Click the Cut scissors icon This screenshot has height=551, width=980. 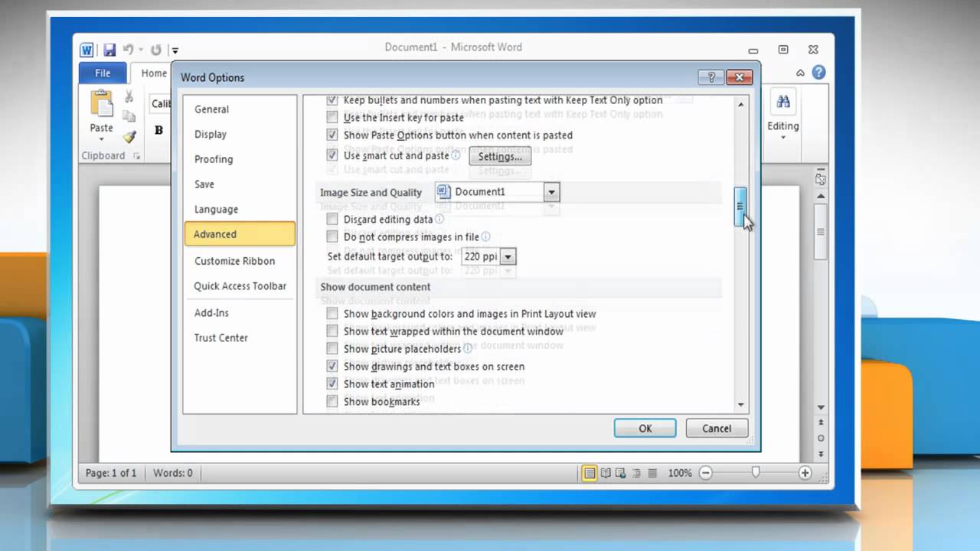point(129,96)
